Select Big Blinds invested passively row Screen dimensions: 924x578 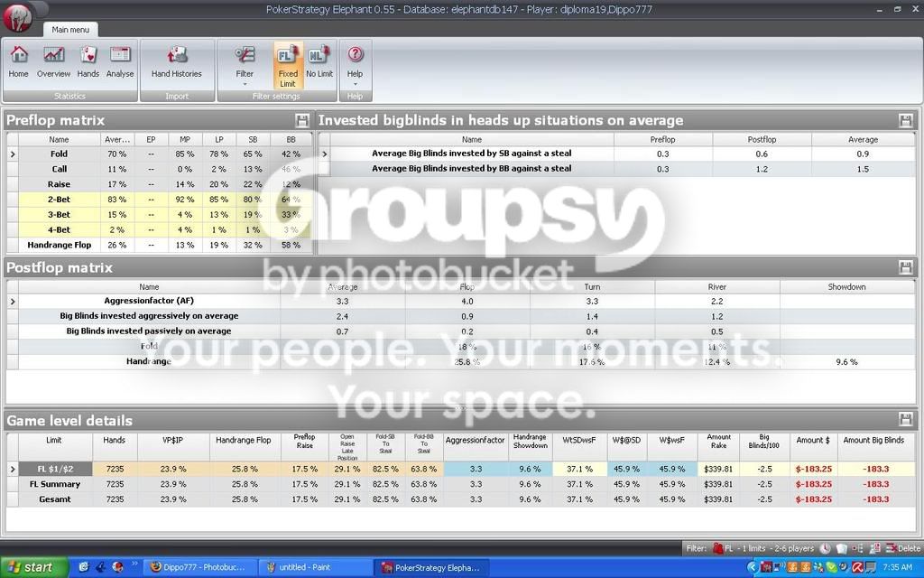pyautogui.click(x=461, y=331)
